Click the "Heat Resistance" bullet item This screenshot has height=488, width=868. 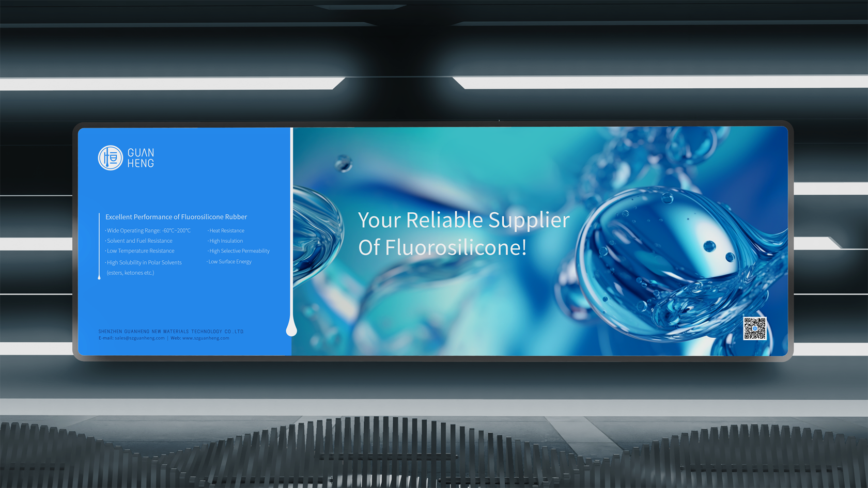tap(227, 231)
